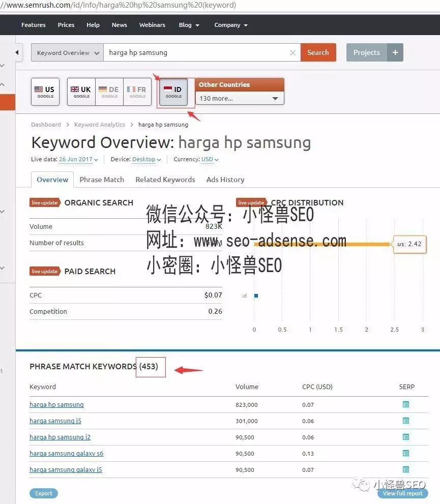Go to the News page
Screen dimensions: 440x504
tap(119, 25)
